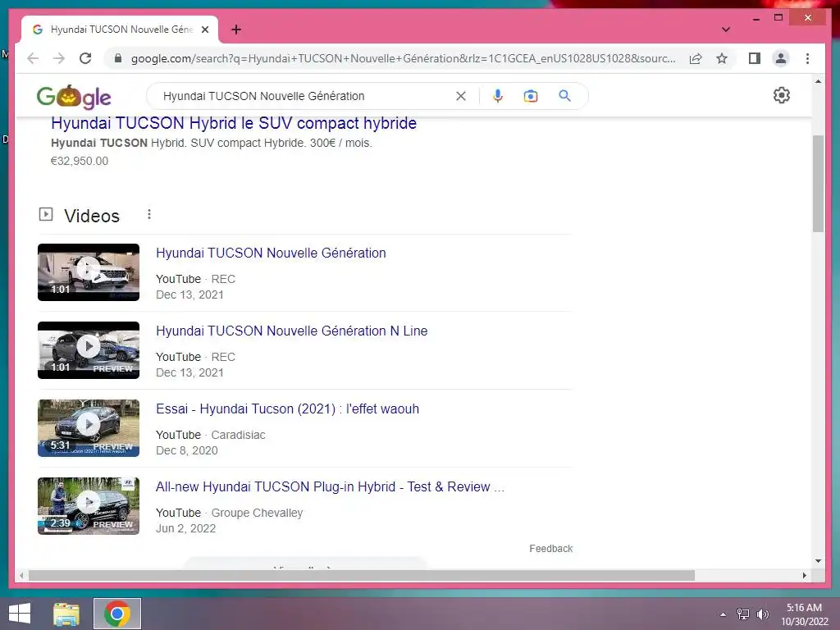Bookmark this tab with the star
Image resolution: width=840 pixels, height=630 pixels.
[722, 58]
